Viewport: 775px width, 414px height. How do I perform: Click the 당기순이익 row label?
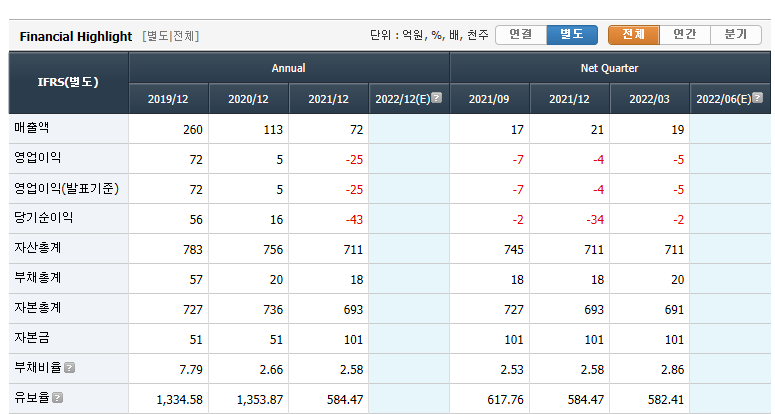click(43, 218)
